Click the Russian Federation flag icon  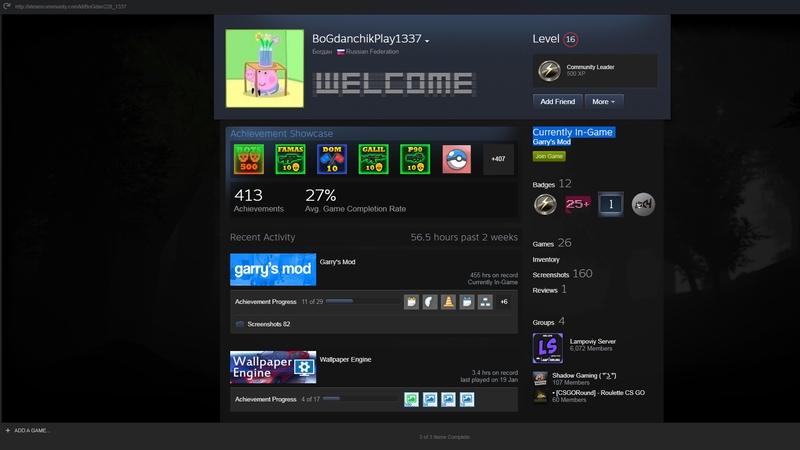coord(341,52)
